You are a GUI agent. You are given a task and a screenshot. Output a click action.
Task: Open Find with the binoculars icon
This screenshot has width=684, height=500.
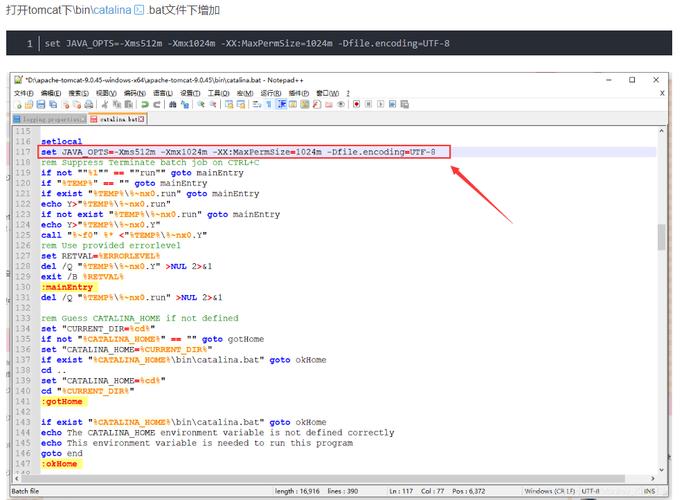[x=172, y=104]
